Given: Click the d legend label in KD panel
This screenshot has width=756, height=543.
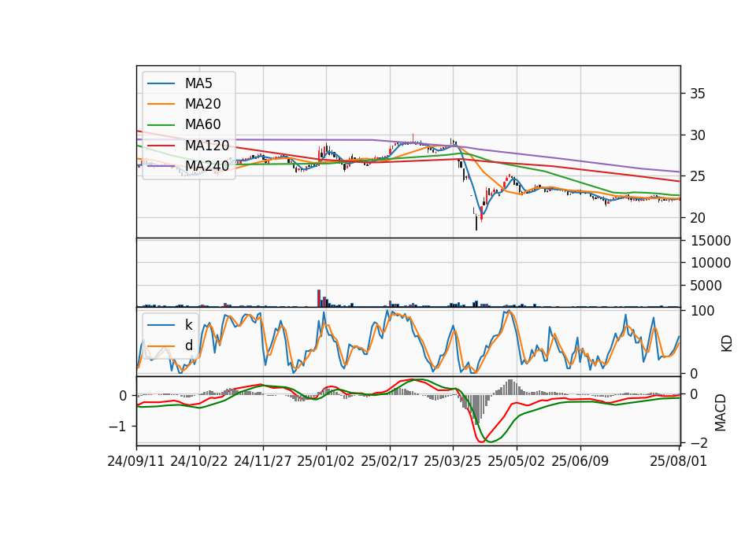Looking at the screenshot, I should 189,345.
